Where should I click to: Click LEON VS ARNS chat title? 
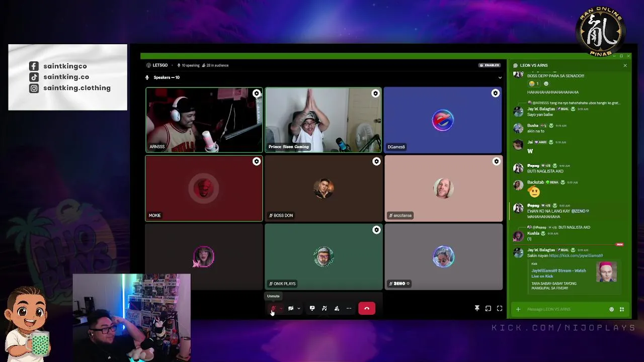(x=534, y=65)
